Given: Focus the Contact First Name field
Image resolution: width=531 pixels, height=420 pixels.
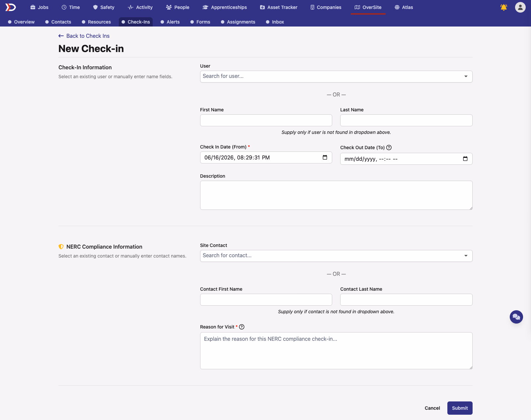Looking at the screenshot, I should click(x=266, y=300).
